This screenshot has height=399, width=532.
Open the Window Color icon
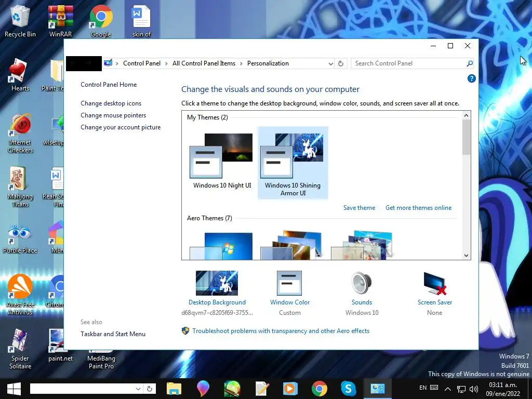tap(289, 283)
